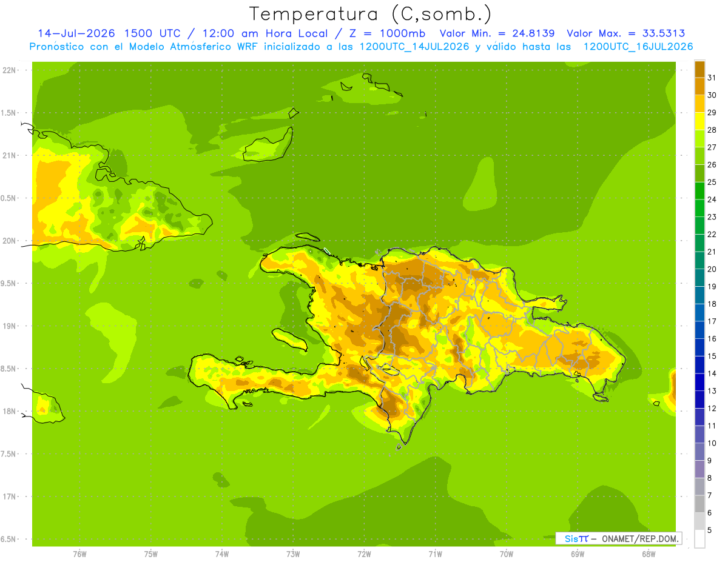
Task: Pick the purple legend band between 9 and 10
Action: (x=699, y=452)
